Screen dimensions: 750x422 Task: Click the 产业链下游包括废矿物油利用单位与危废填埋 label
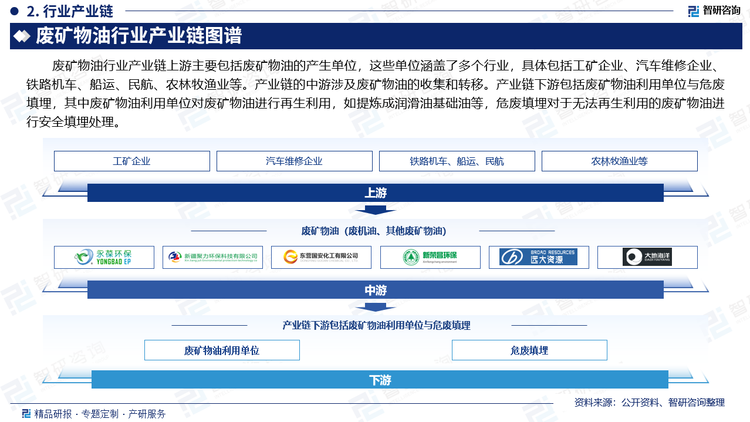click(376, 325)
